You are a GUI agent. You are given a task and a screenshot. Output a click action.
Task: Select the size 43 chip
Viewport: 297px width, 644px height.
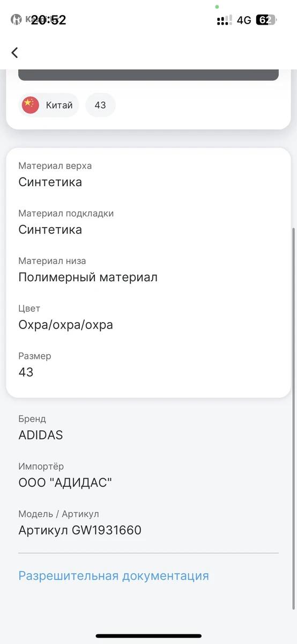coord(100,105)
